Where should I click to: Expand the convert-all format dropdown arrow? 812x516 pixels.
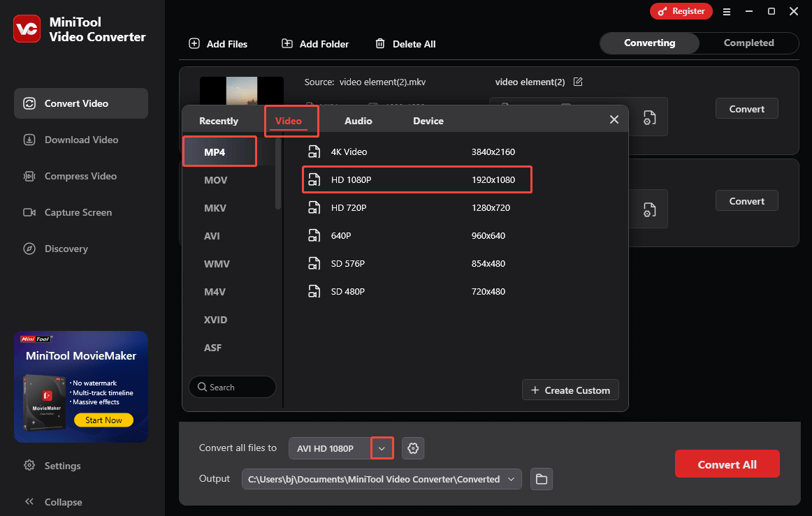point(382,448)
